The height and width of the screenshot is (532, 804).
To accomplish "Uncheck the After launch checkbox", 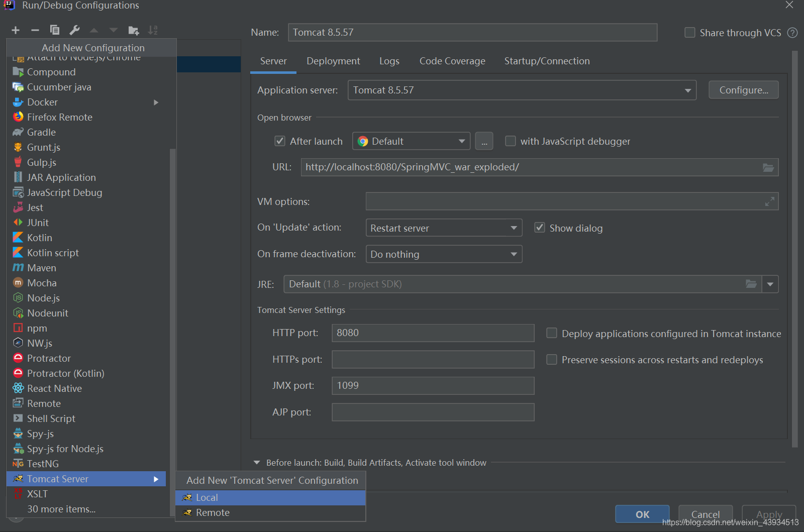I will pyautogui.click(x=280, y=141).
